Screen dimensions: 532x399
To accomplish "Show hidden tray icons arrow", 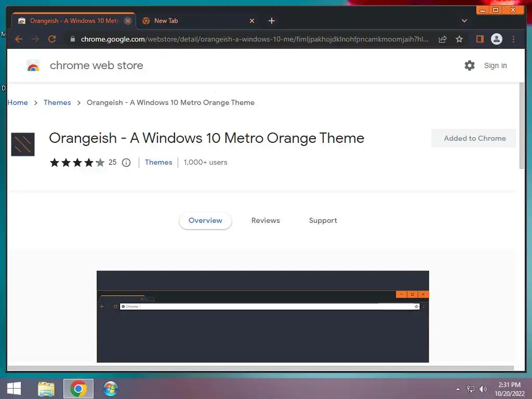I will 458,389.
